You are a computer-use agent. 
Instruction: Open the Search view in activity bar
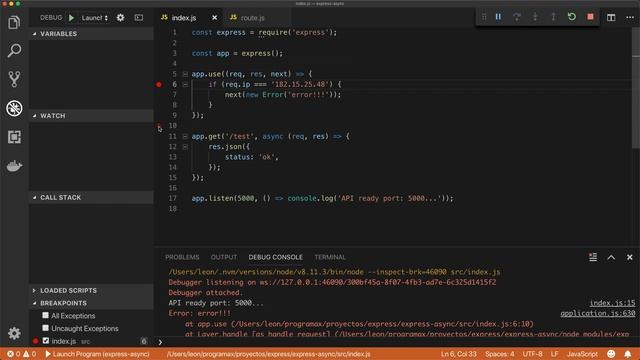pos(14,51)
